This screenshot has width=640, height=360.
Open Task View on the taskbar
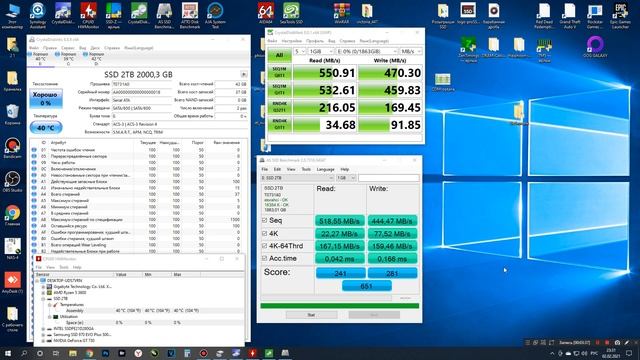click(56, 353)
